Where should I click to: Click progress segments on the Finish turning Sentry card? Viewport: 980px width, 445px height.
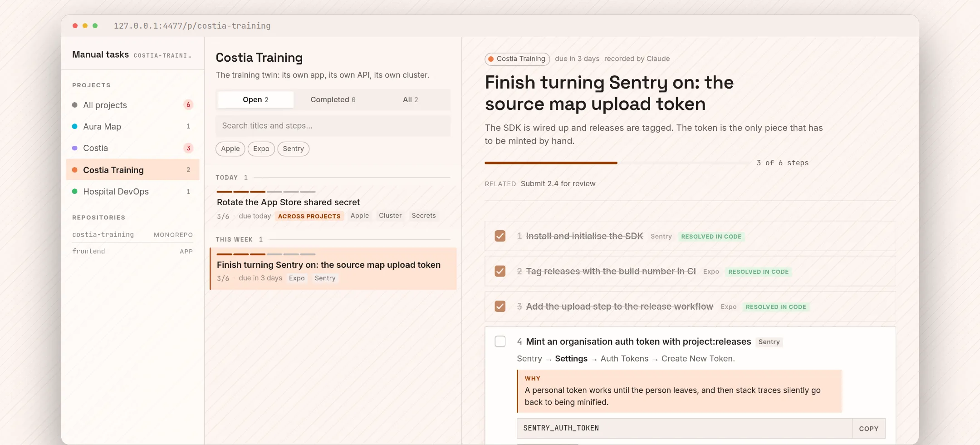266,254
